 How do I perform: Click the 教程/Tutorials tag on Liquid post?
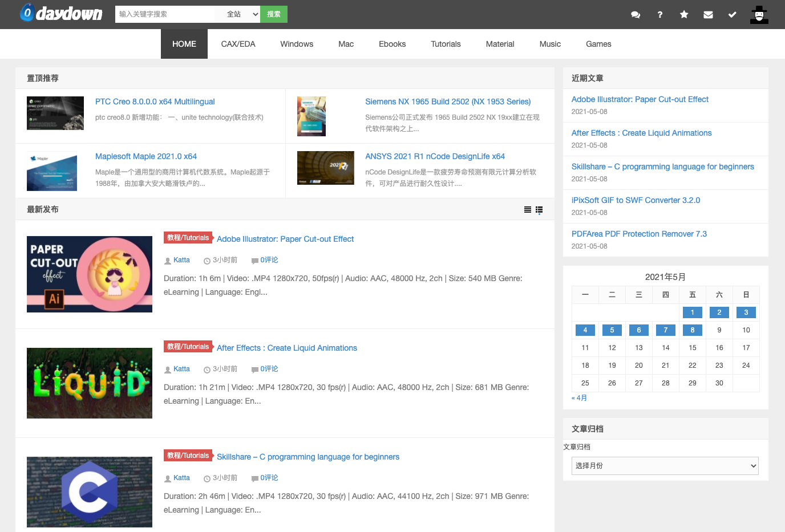click(x=188, y=347)
